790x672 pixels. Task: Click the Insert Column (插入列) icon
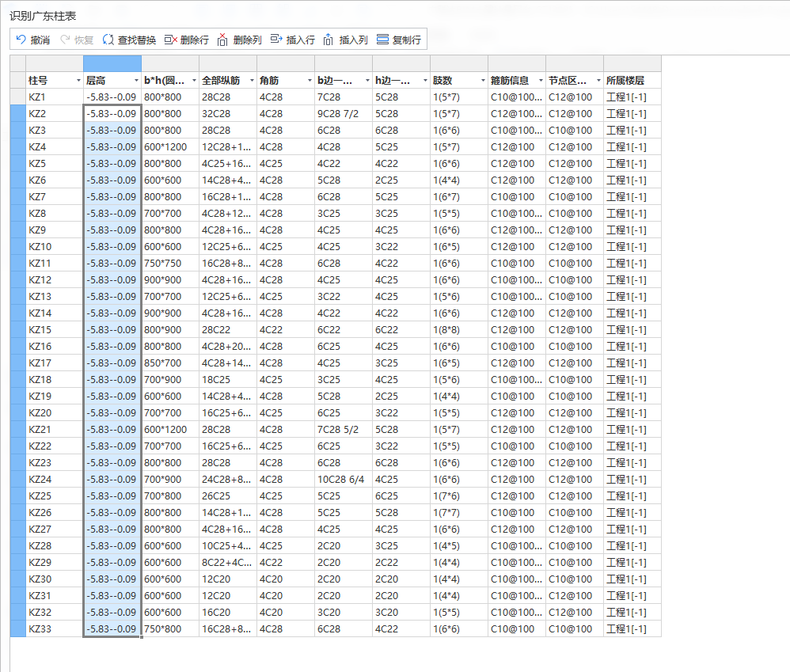(x=329, y=40)
